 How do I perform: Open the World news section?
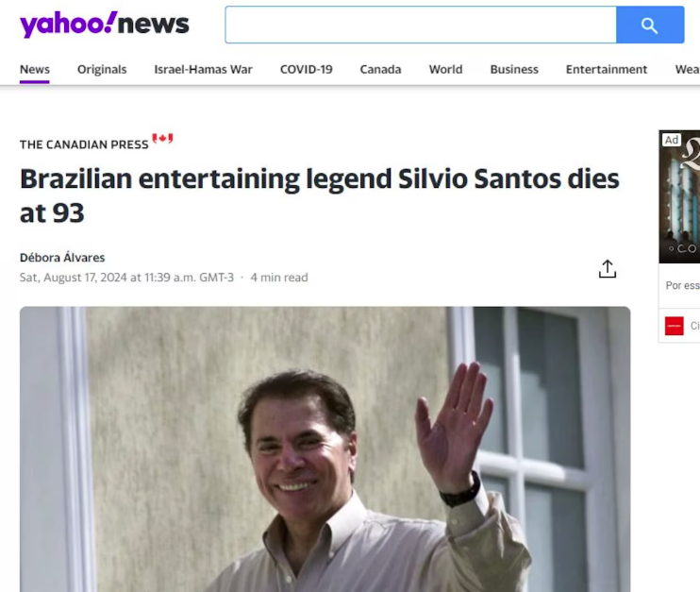[445, 70]
